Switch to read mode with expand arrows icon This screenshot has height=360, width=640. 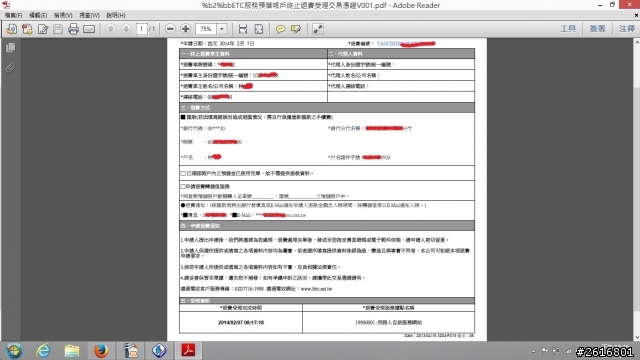(318, 29)
